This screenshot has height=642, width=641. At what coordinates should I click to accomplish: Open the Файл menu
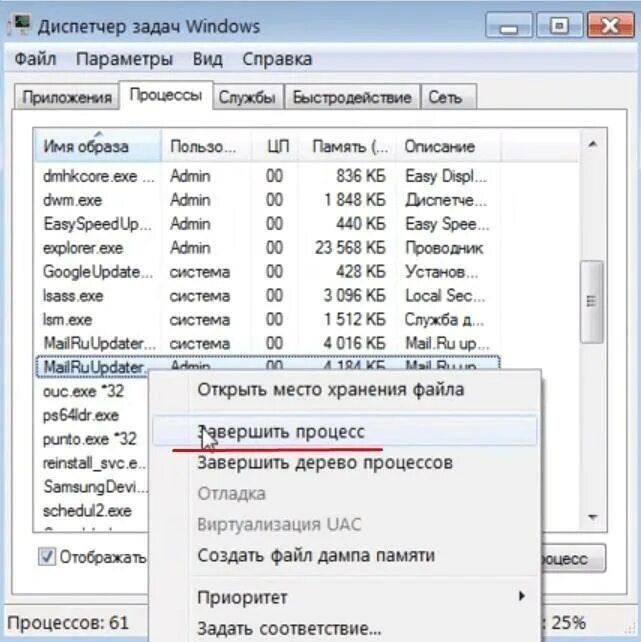click(35, 59)
